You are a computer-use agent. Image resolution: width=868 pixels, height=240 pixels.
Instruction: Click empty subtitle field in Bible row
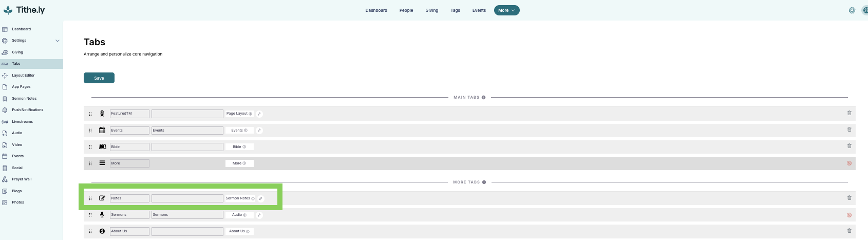pyautogui.click(x=187, y=147)
